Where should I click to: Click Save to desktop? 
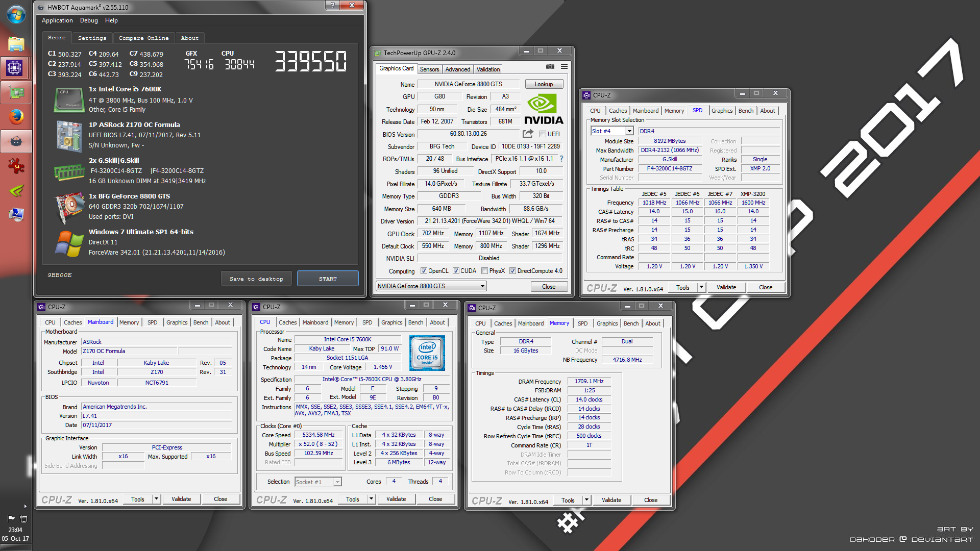pyautogui.click(x=256, y=279)
